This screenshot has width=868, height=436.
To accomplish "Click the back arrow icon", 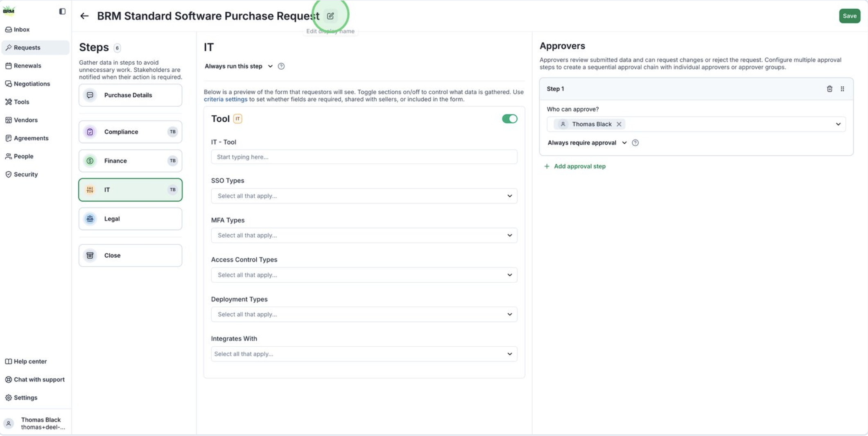I will 84,16.
